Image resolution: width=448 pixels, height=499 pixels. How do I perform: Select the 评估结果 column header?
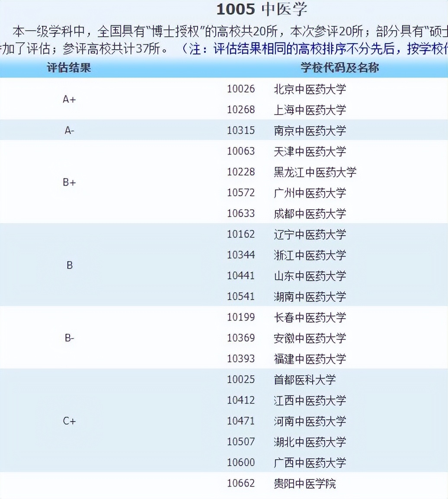coord(69,67)
